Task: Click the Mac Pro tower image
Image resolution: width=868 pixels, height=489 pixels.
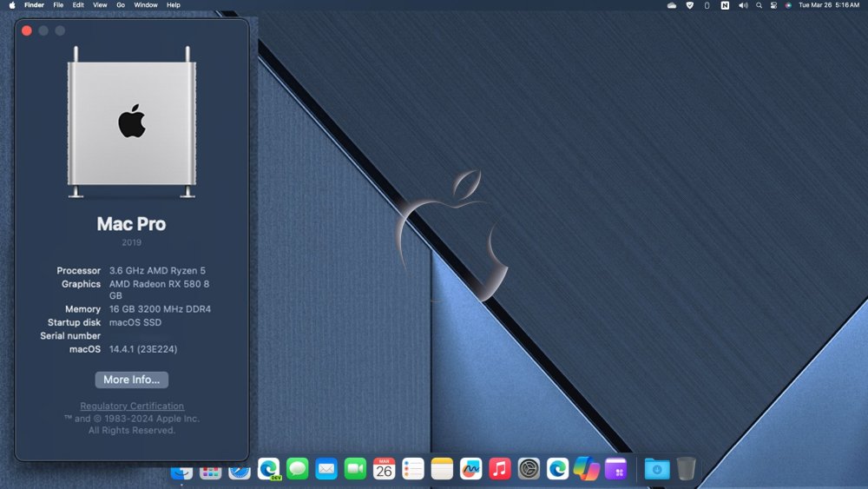Action: 132,122
